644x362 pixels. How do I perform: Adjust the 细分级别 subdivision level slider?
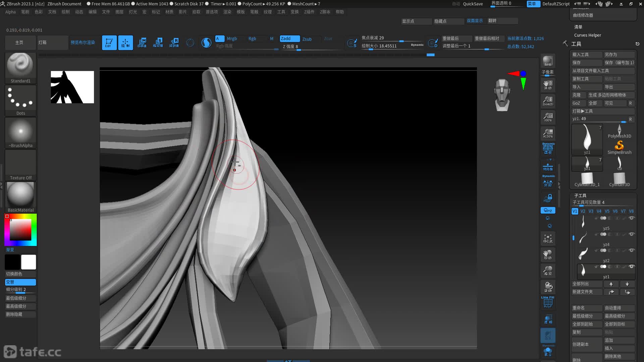click(x=20, y=290)
